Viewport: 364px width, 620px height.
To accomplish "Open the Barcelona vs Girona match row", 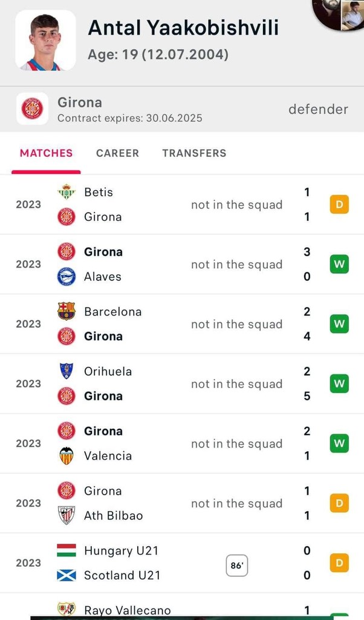I will [x=182, y=324].
